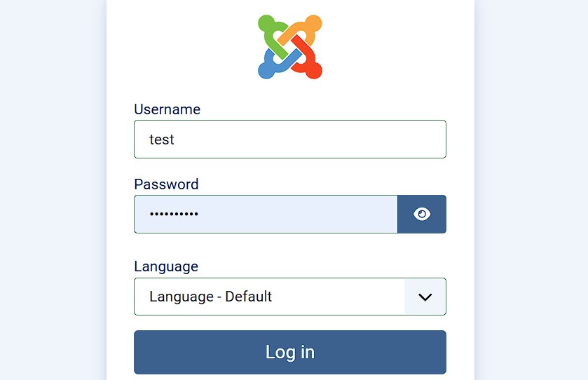Image resolution: width=588 pixels, height=380 pixels.
Task: Show the password using the eye icon
Action: 422,214
